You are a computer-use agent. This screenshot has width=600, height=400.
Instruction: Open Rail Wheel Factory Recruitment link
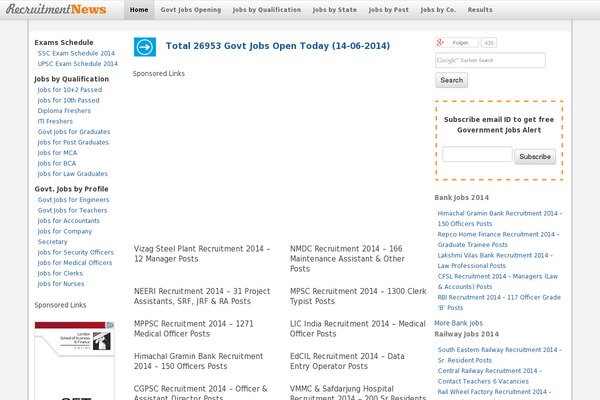point(494,392)
